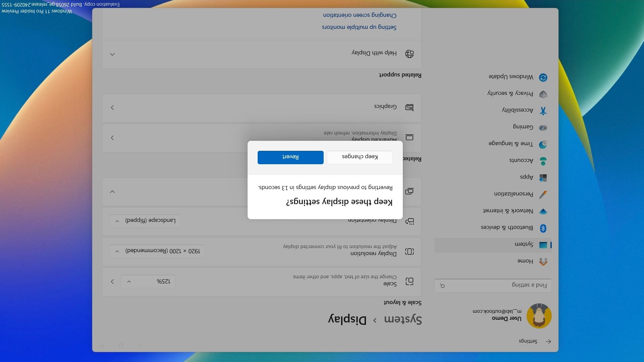Image resolution: width=644 pixels, height=362 pixels.
Task: Click the Gaming controller icon
Action: [543, 128]
